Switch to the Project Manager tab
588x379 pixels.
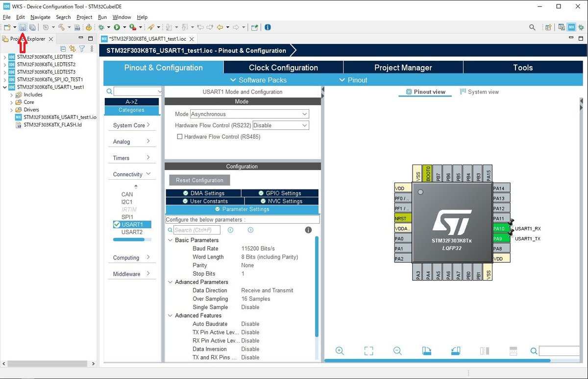403,68
